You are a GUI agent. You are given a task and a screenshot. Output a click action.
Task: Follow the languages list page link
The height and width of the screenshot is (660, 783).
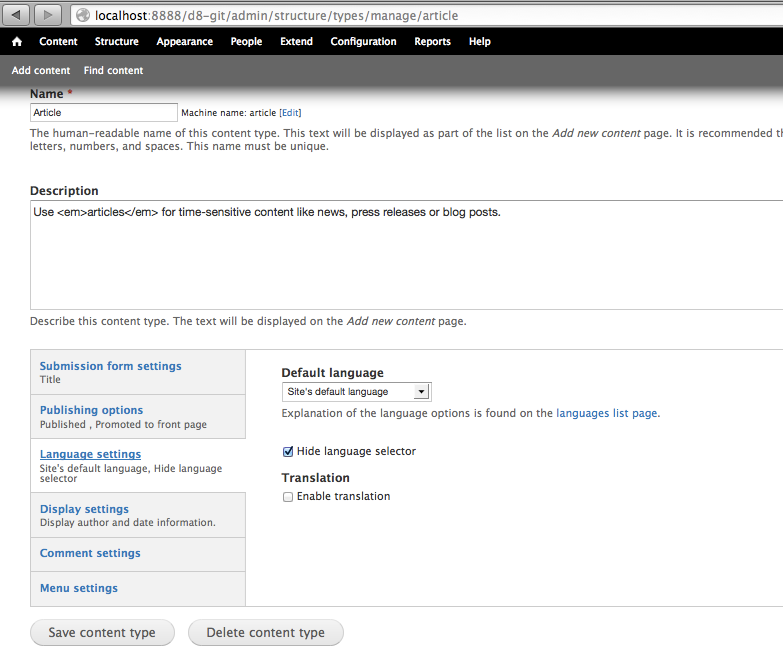coord(607,413)
